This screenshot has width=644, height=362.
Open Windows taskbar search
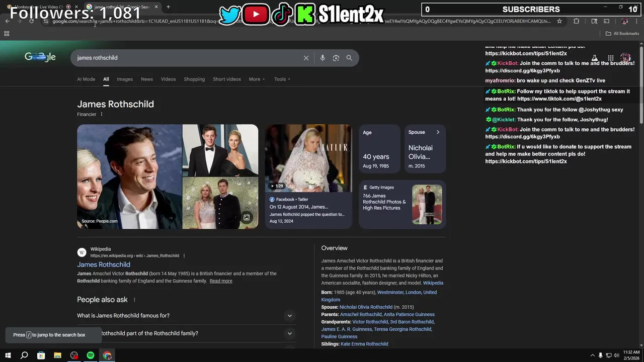pos(24,355)
